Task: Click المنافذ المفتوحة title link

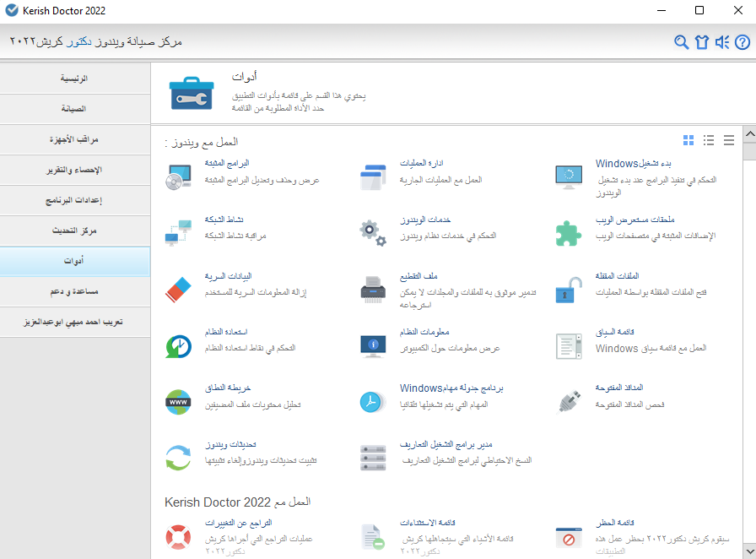Action: (619, 388)
